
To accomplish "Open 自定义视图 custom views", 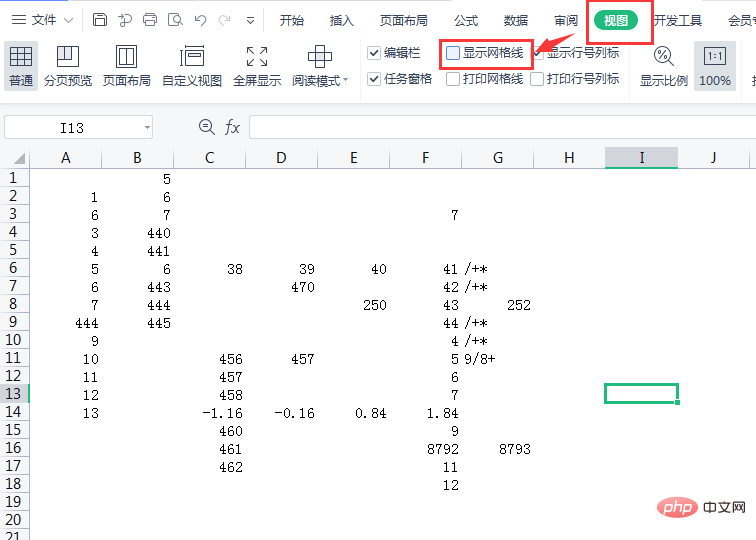I will (x=192, y=66).
